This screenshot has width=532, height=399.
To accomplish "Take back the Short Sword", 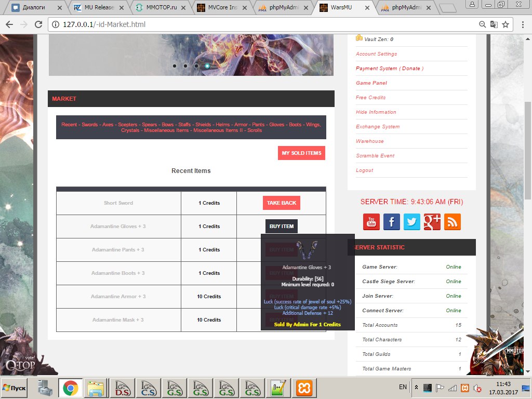I will point(281,203).
